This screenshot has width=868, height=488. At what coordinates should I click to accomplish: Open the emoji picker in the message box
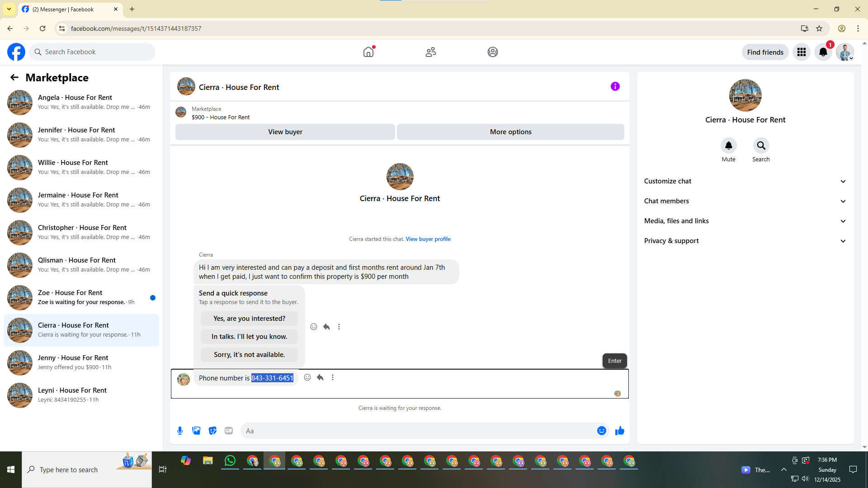click(601, 431)
